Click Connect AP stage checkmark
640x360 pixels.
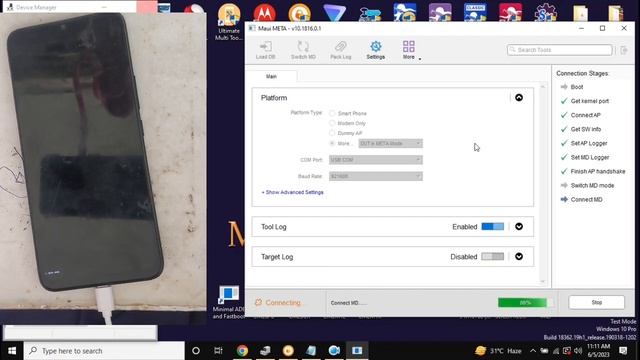tap(564, 115)
